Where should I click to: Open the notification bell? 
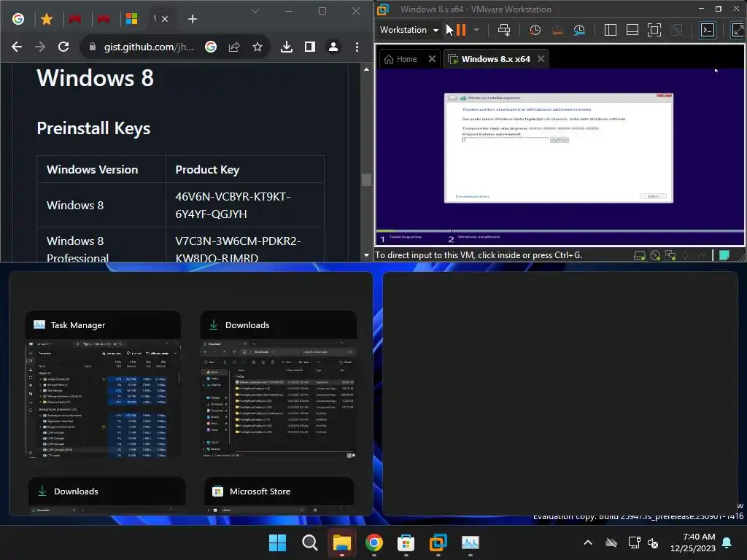pos(727,542)
